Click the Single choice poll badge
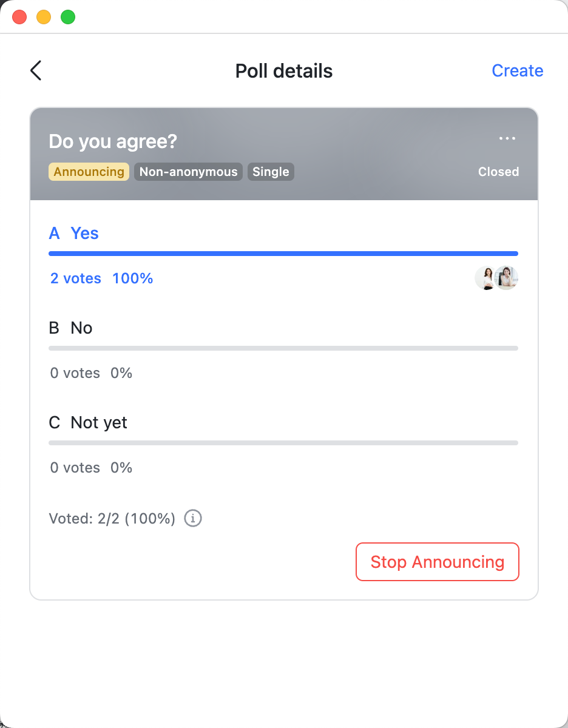 271,172
